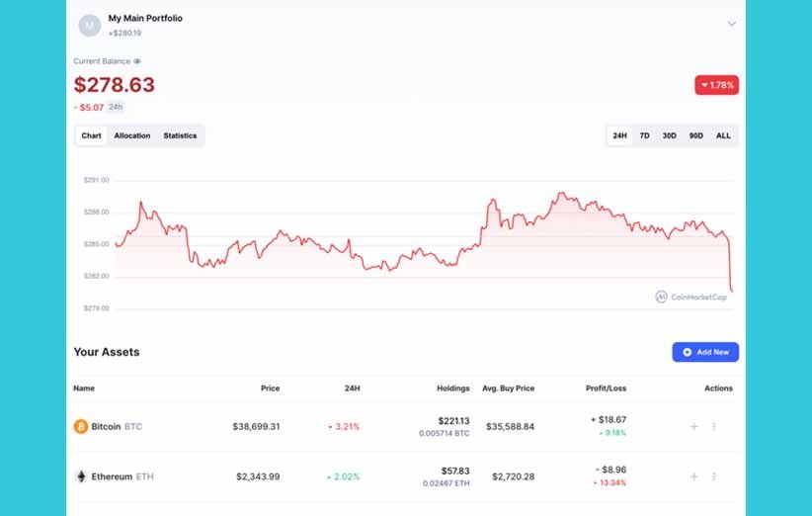Toggle balance visibility eye icon
This screenshot has height=516, width=812.
coord(137,61)
